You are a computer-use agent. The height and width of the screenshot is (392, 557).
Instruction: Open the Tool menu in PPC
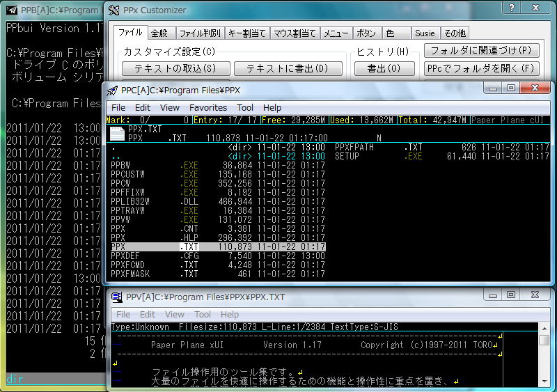[x=245, y=107]
